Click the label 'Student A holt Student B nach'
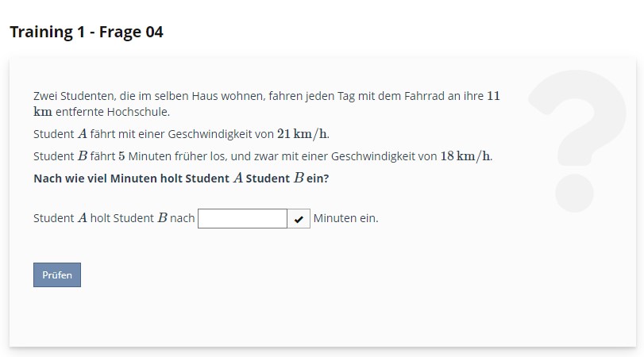The height and width of the screenshot is (357, 644). pyautogui.click(x=114, y=218)
